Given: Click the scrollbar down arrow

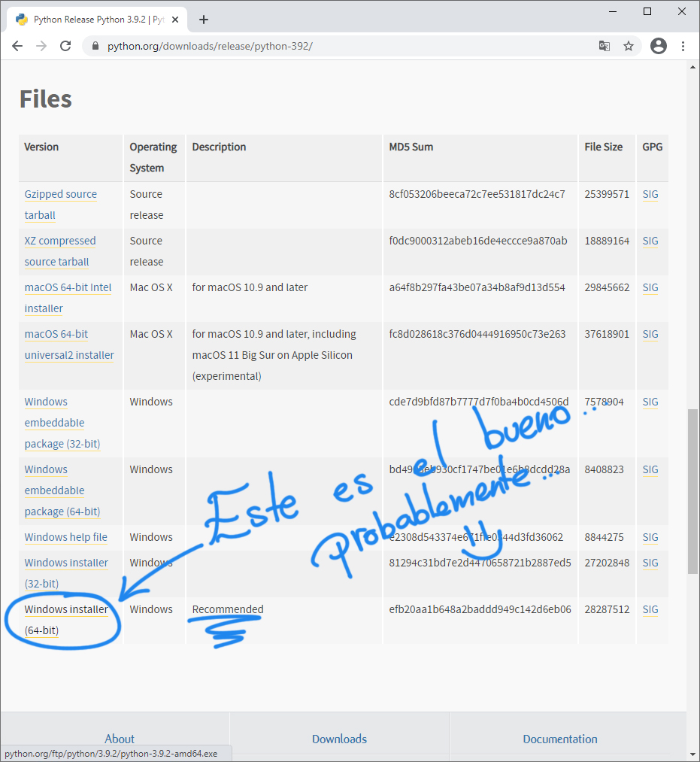Looking at the screenshot, I should tap(693, 754).
